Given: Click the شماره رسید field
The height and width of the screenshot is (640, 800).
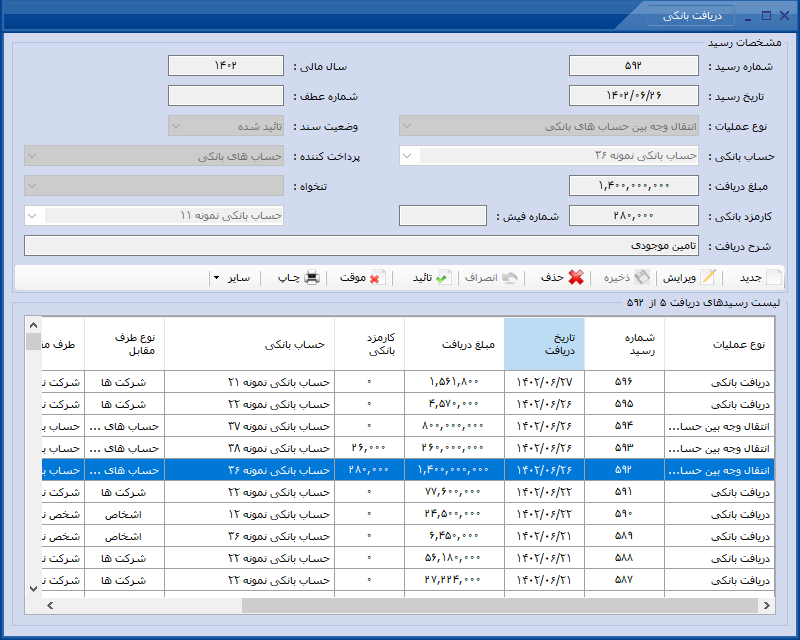Looking at the screenshot, I should (x=634, y=65).
